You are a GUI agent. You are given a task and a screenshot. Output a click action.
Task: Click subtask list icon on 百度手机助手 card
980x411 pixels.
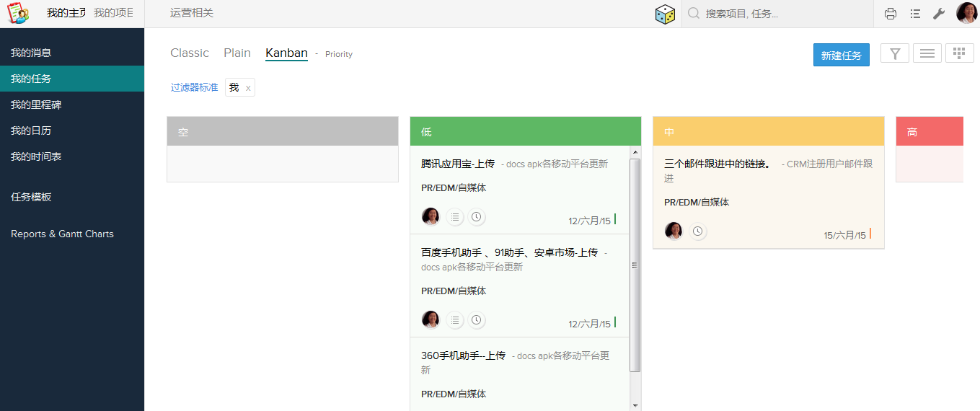tap(454, 320)
